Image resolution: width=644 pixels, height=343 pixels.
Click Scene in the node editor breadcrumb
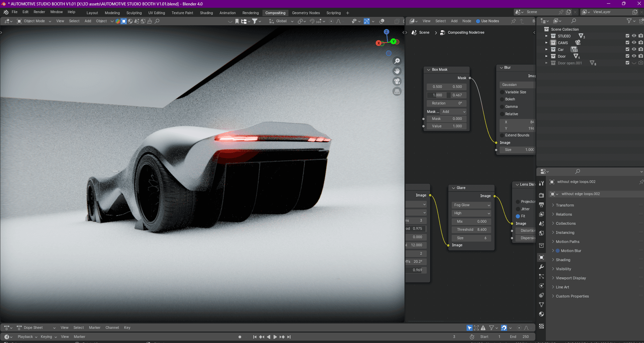tap(424, 32)
